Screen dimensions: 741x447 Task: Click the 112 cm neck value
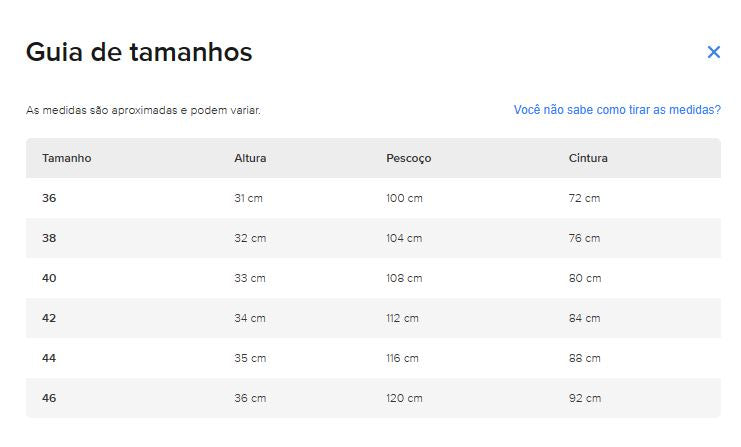coord(402,318)
